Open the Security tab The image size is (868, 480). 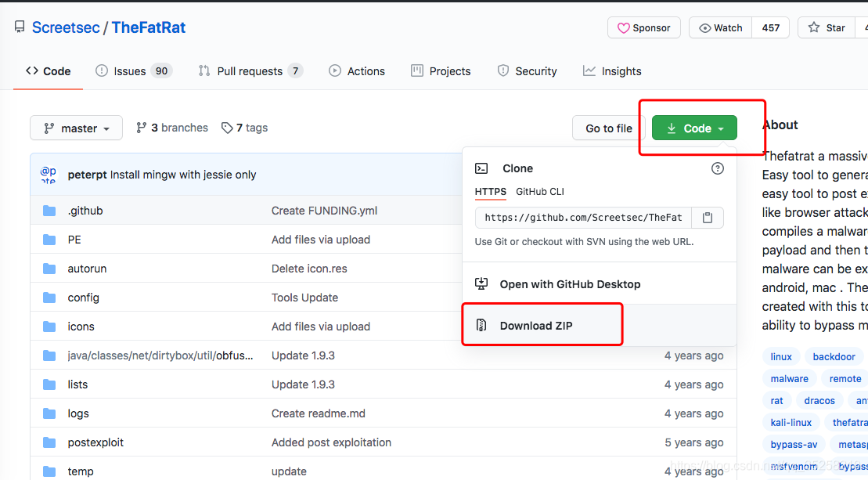pyautogui.click(x=527, y=71)
